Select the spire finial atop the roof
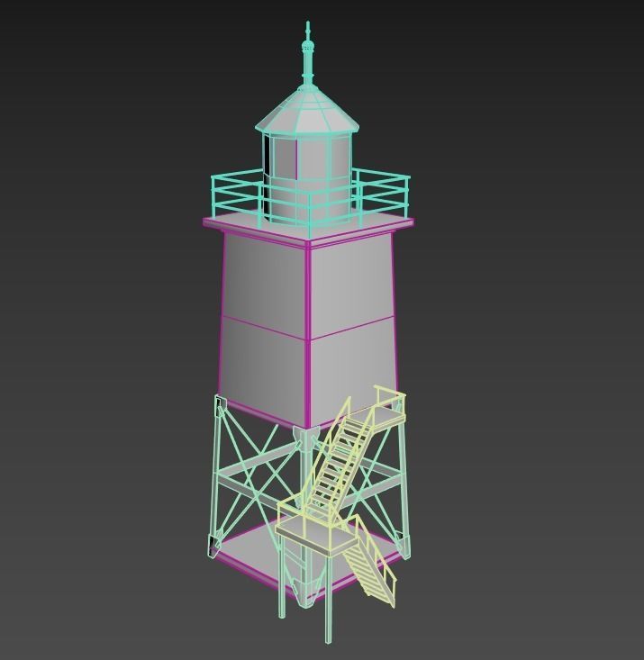Viewport: 644px width, 660px height. click(308, 54)
